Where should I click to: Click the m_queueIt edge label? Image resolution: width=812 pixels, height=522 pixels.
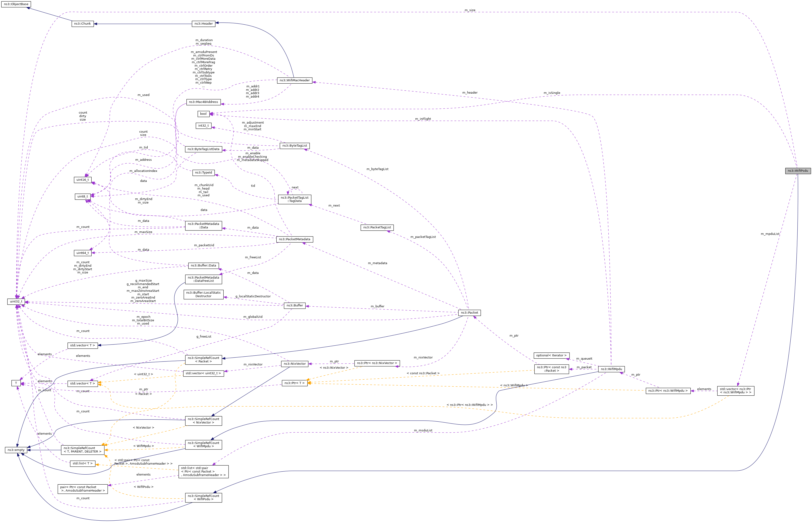pyautogui.click(x=584, y=359)
